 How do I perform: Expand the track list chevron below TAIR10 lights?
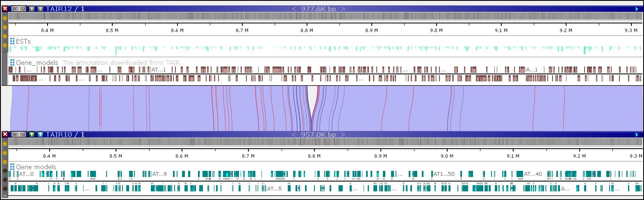[5, 195]
